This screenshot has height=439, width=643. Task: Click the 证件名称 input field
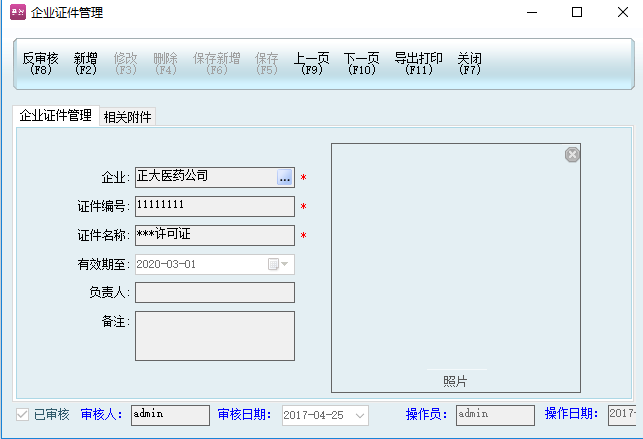214,235
